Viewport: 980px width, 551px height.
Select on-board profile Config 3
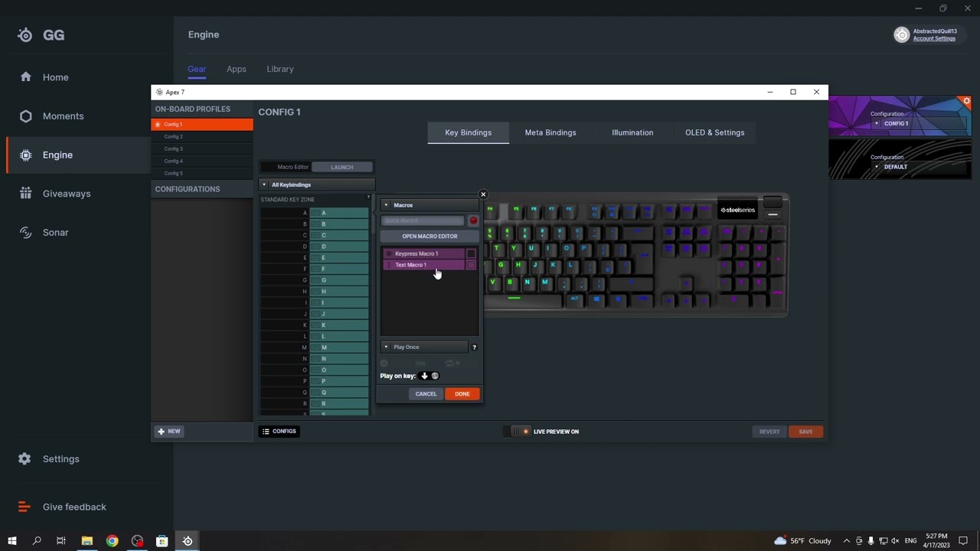(202, 149)
